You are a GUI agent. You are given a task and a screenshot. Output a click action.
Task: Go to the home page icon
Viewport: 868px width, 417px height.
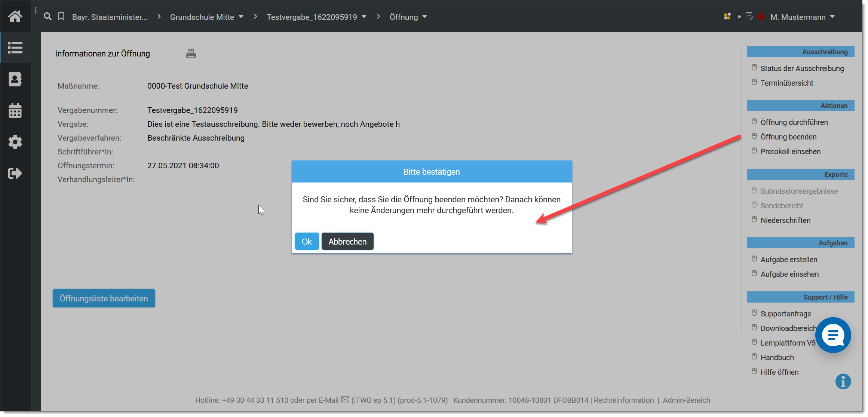(15, 16)
